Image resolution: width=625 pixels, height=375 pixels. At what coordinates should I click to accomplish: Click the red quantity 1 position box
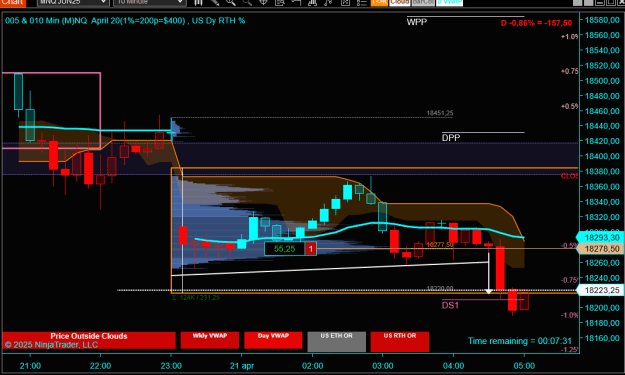(311, 249)
